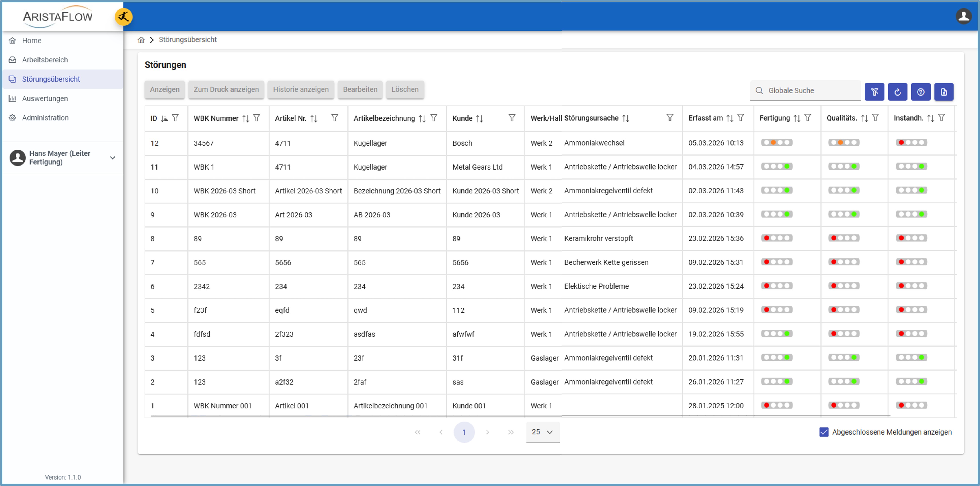This screenshot has height=486, width=980.
Task: Expand the Hans Mayer user menu
Action: 113,158
